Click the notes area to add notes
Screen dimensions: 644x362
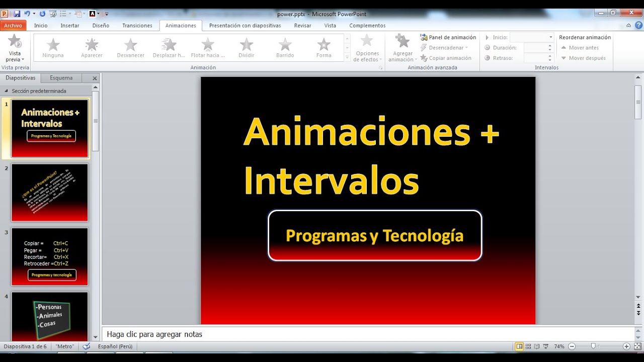(368, 334)
